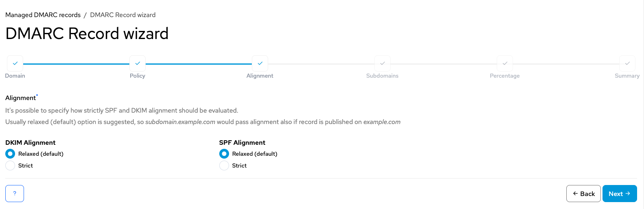The height and width of the screenshot is (209, 644).
Task: Click the Domain step checkmark icon
Action: [x=15, y=63]
